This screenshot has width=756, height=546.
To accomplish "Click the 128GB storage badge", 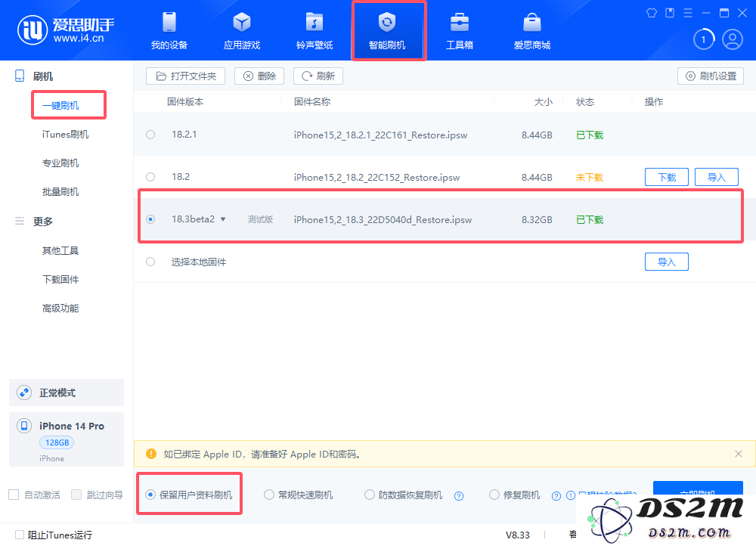I will (x=57, y=442).
